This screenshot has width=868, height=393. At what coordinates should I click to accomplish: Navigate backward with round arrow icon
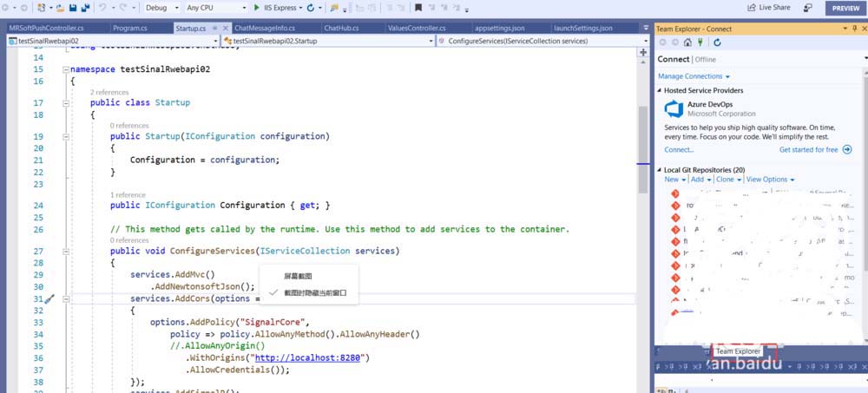point(7,8)
